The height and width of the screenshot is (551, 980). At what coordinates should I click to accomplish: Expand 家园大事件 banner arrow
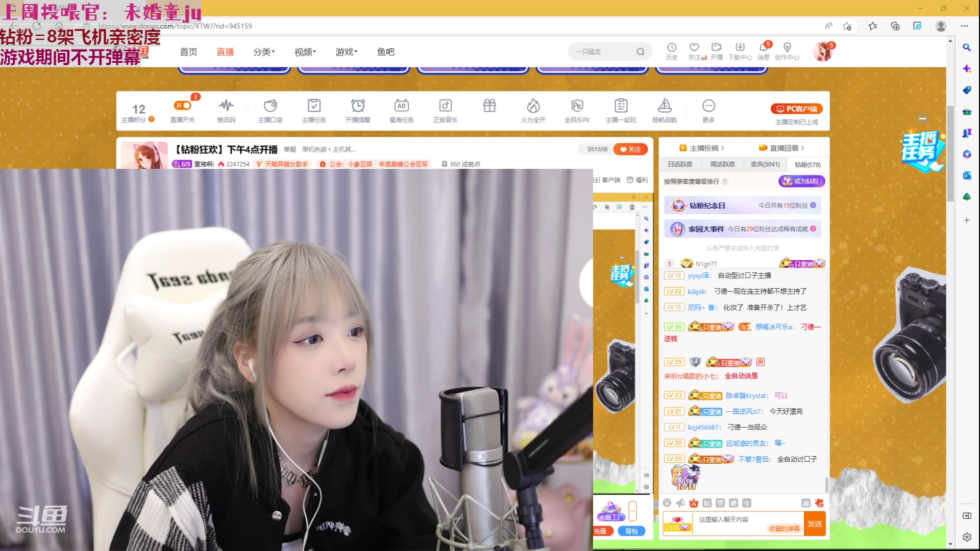click(813, 229)
